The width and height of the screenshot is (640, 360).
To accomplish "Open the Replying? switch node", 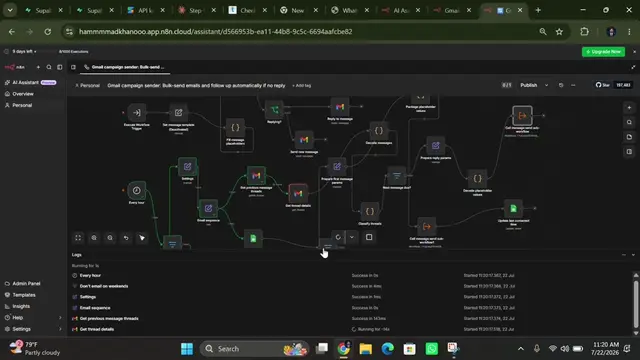I will click(274, 109).
